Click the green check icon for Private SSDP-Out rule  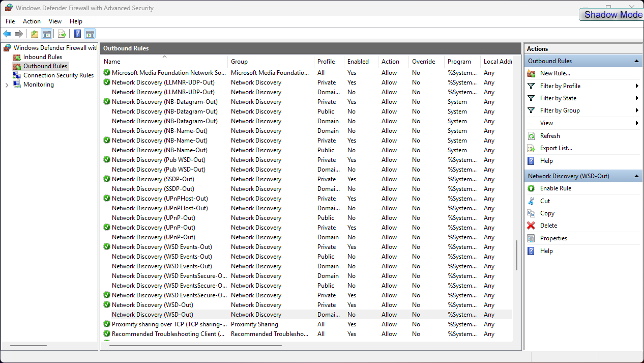107,179
